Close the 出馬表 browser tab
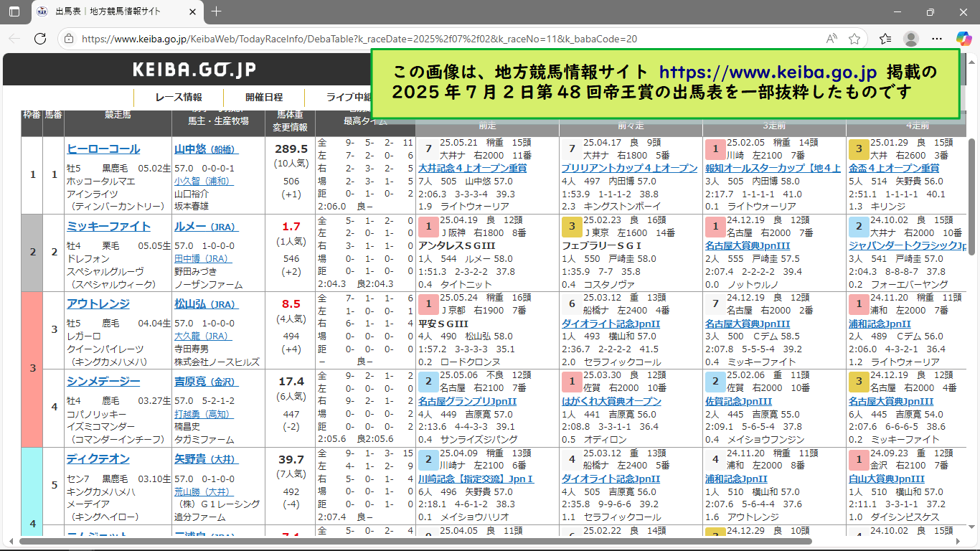 [193, 12]
